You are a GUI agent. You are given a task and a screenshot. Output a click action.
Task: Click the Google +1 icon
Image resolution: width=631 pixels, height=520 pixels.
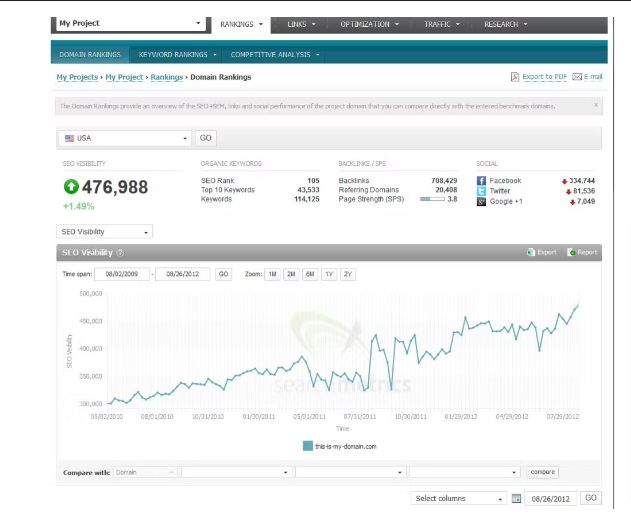point(481,201)
